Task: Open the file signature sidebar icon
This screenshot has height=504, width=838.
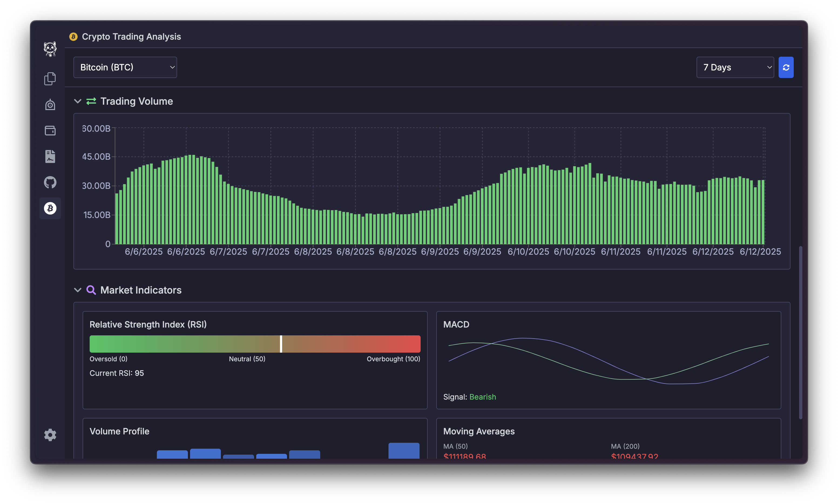Action: click(x=50, y=156)
